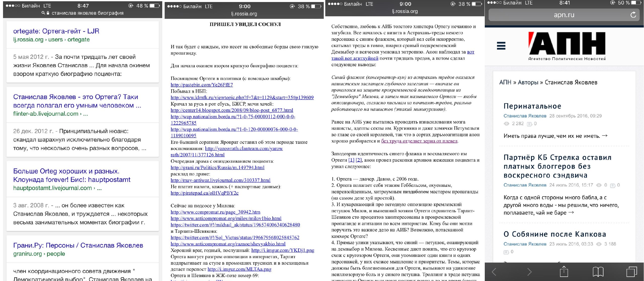Tap the comments icon next to 2 282

[x=530, y=124]
